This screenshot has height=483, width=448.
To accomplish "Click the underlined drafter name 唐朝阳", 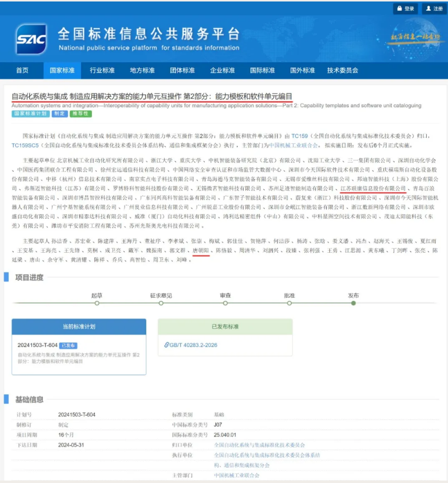I will tap(201, 251).
